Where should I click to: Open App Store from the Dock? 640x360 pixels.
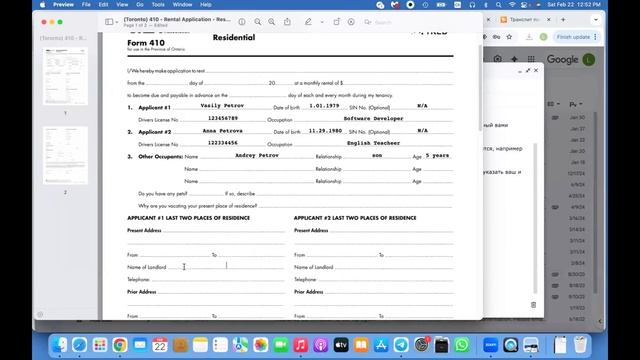pyautogui.click(x=381, y=345)
